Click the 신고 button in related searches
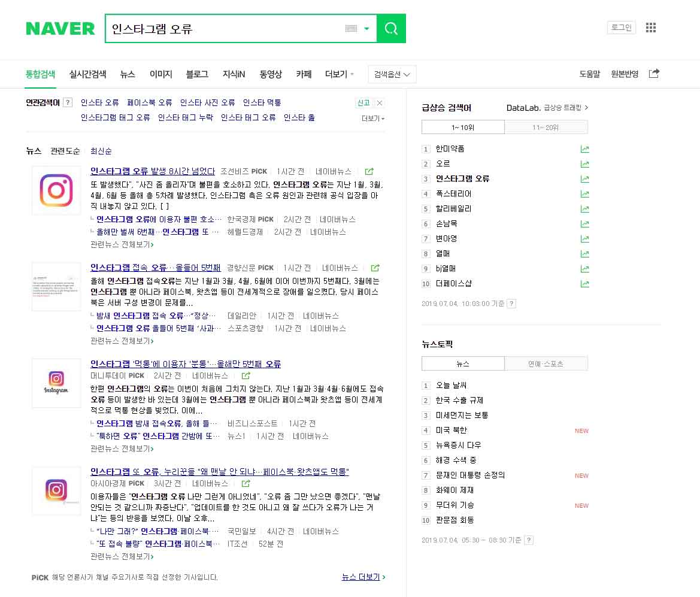The width and height of the screenshot is (700, 597). (x=363, y=103)
